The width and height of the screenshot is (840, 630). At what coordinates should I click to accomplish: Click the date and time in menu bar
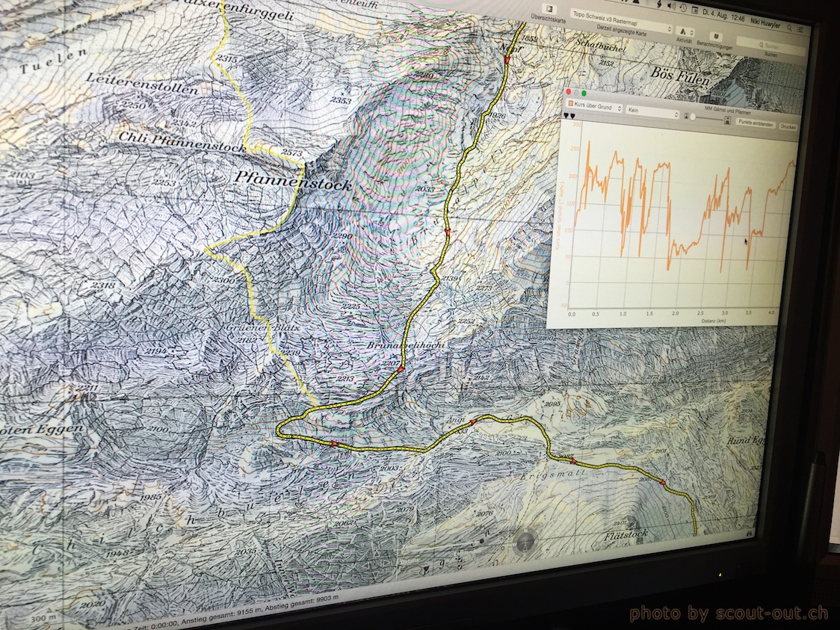pyautogui.click(x=723, y=16)
